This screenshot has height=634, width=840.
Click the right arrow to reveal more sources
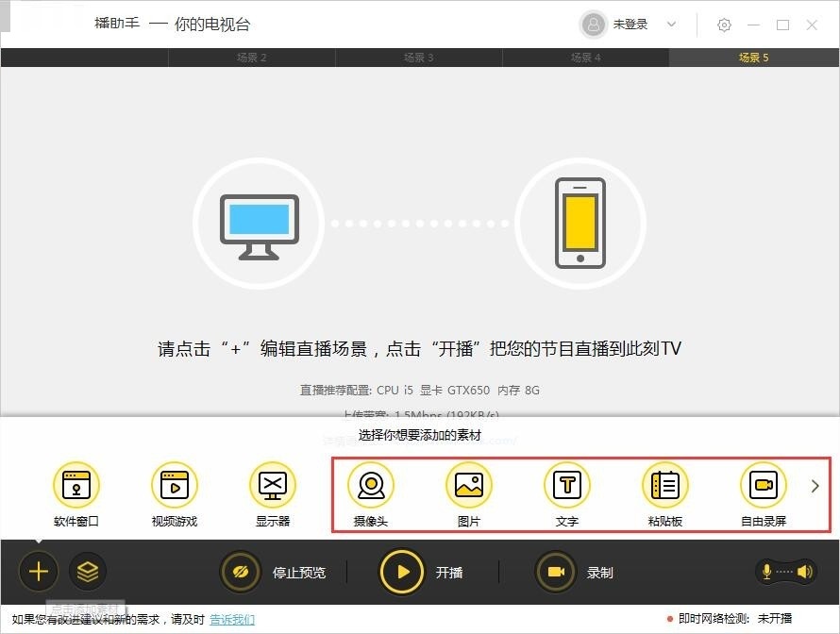(814, 486)
